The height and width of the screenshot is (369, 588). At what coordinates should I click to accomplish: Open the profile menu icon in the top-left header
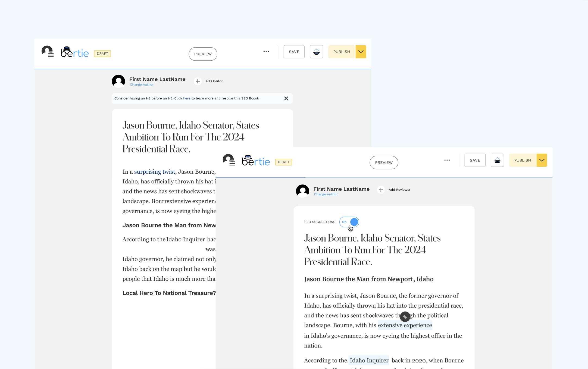pyautogui.click(x=48, y=51)
